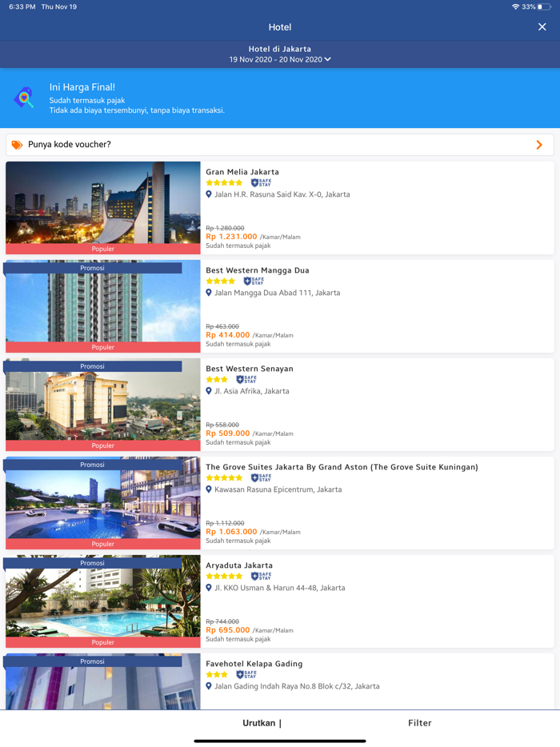Tap the Rp 1.063.000 price
Image resolution: width=560 pixels, height=747 pixels.
tap(231, 532)
